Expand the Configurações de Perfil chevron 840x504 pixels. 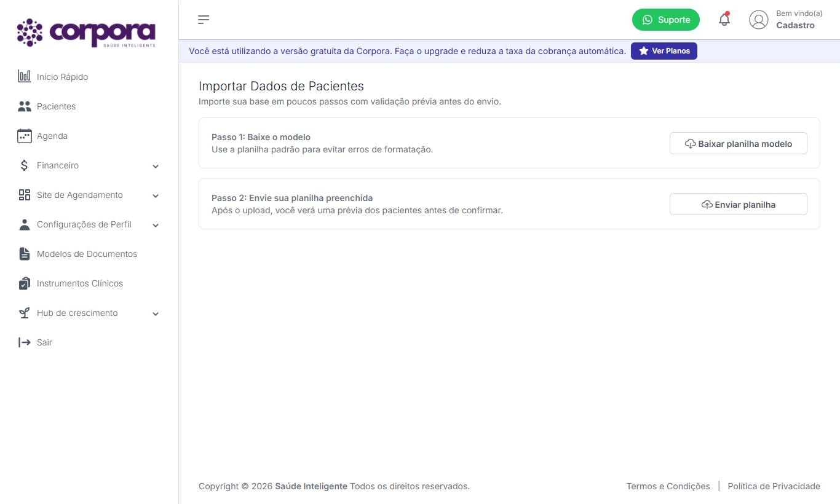pyautogui.click(x=156, y=225)
